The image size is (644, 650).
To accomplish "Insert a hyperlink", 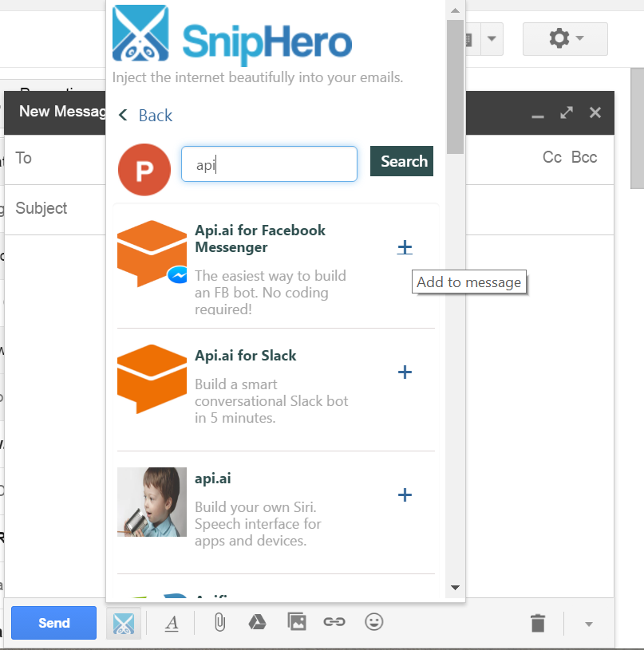I will click(x=334, y=622).
